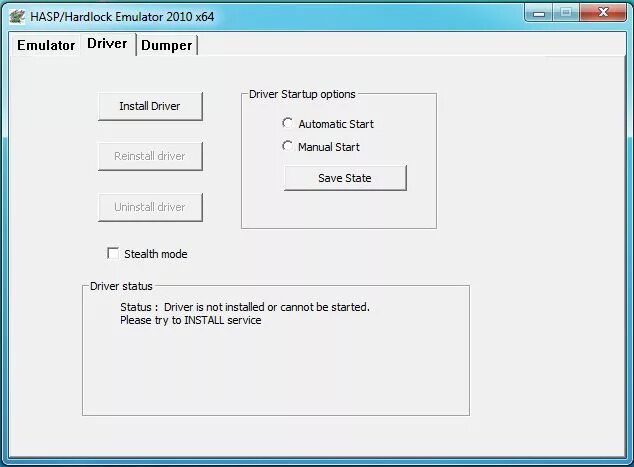The image size is (634, 467).
Task: Click the 'Driver Startup options' group label
Action: [302, 94]
